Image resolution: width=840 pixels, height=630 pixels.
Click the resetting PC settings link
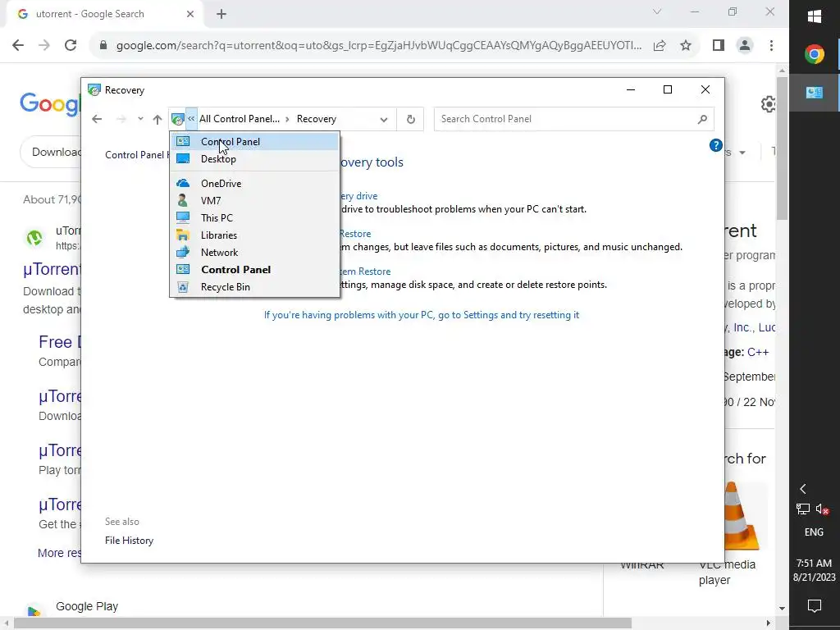tap(421, 315)
